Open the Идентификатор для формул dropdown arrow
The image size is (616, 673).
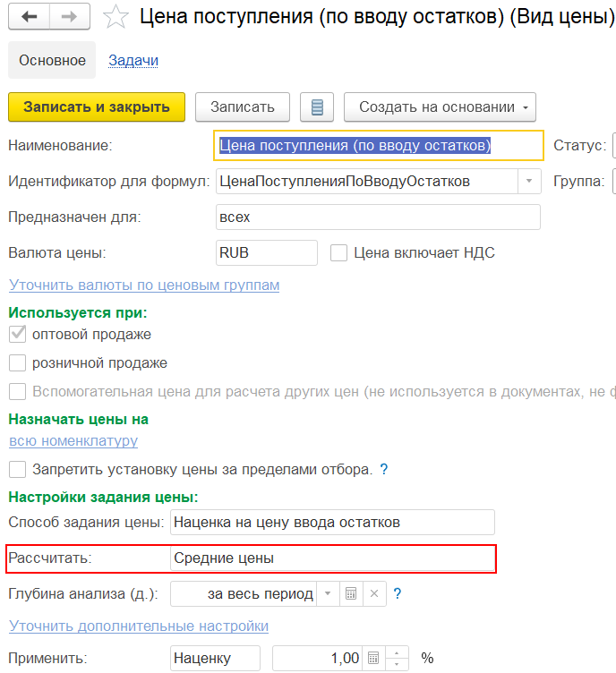529,182
